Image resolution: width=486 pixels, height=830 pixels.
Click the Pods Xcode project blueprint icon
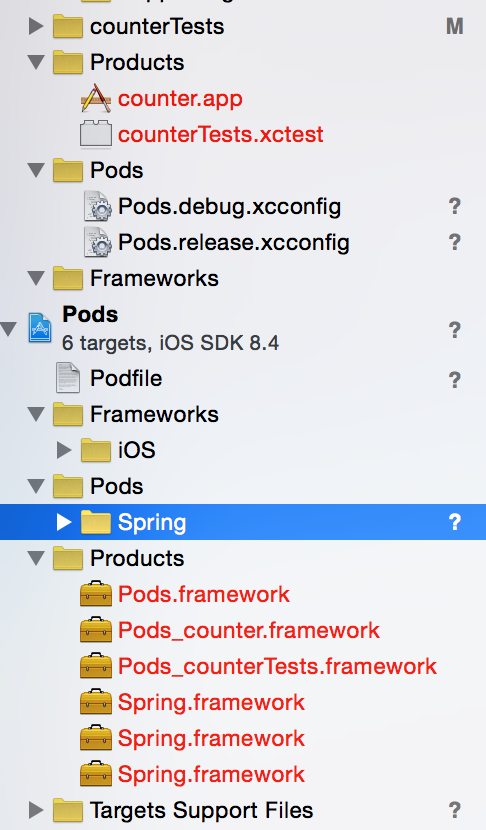coord(40,328)
